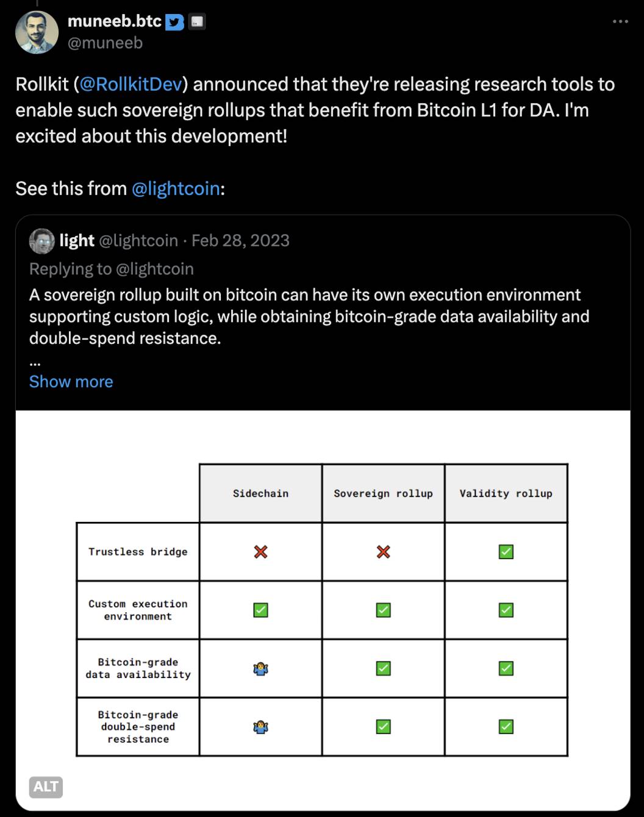Screen dimensions: 644x817
Task: Click the @muneeb handle
Action: (x=105, y=43)
